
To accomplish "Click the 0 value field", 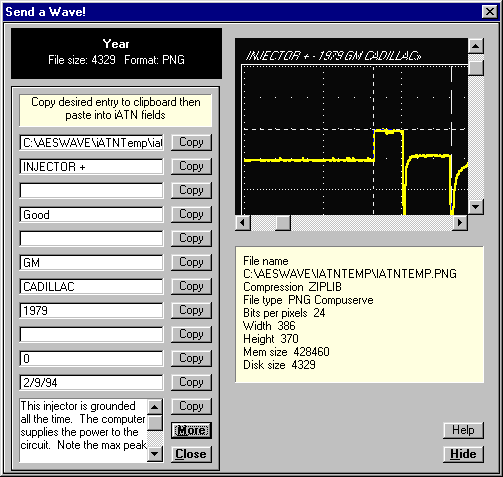I will pyautogui.click(x=92, y=359).
